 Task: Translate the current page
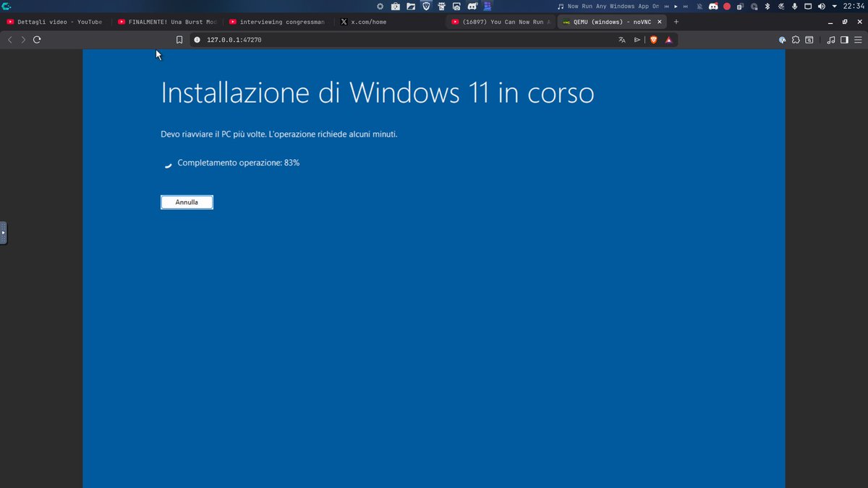[x=621, y=40]
